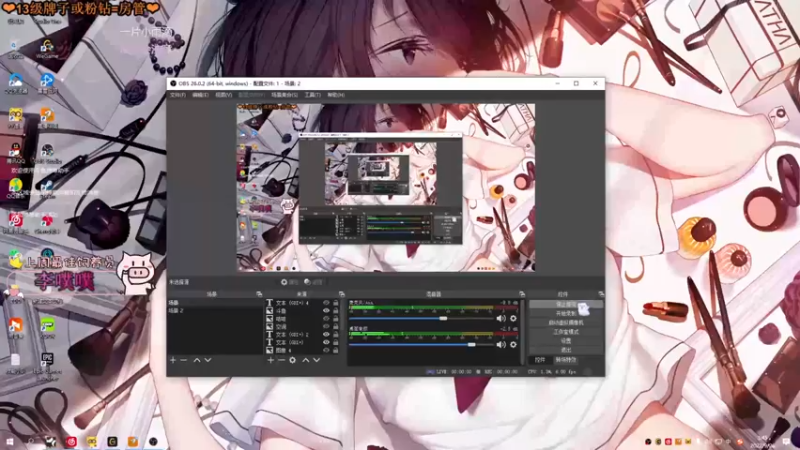Remove selected scene with minus icon

[x=184, y=360]
